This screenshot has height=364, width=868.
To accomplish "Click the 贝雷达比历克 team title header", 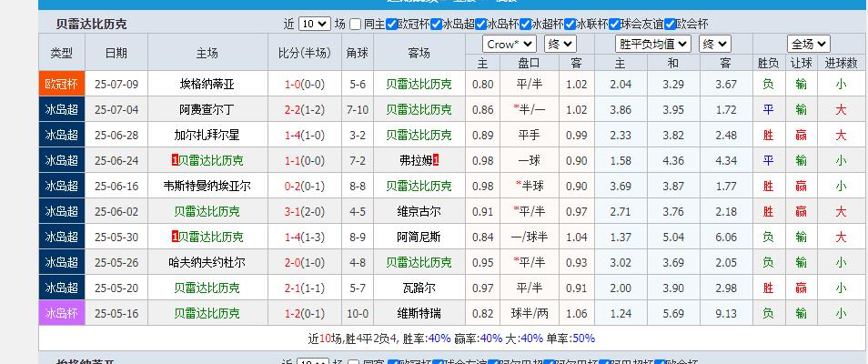I will click(x=91, y=25).
